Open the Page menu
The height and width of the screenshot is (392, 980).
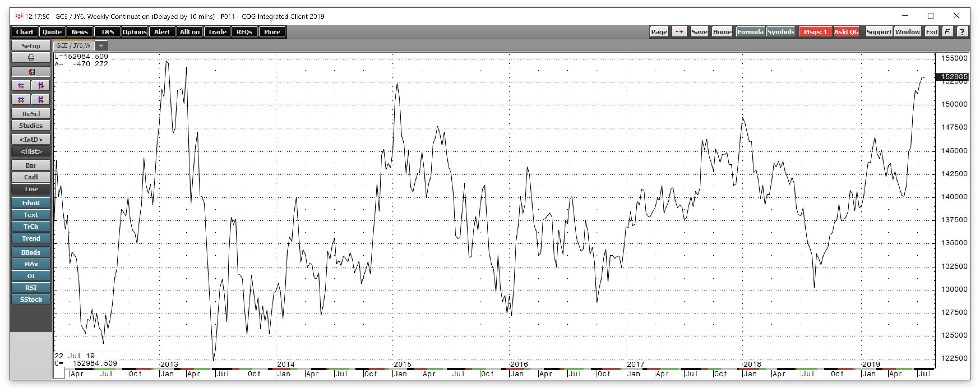click(659, 32)
